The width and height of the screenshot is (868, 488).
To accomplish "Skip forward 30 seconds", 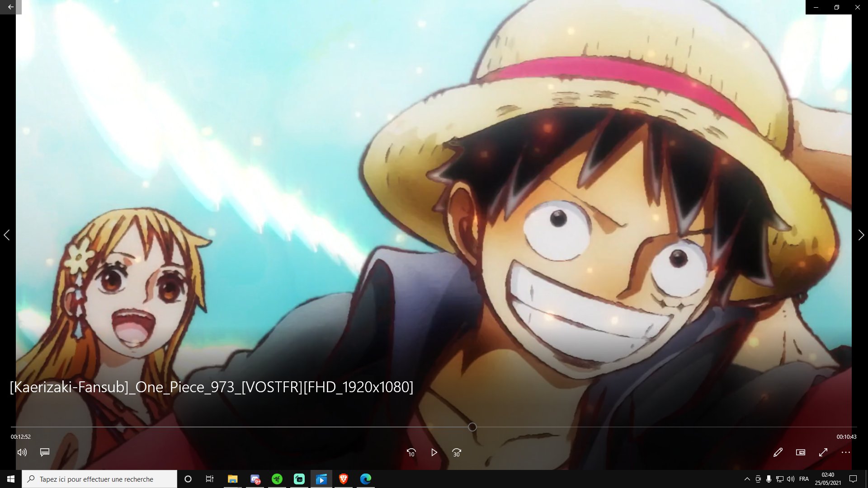I will pos(457,452).
